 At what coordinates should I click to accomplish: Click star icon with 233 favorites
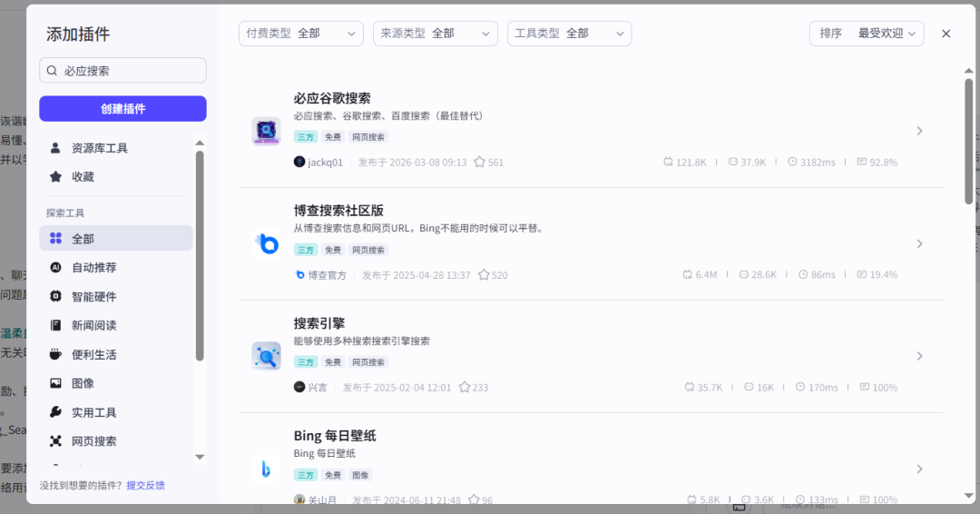(x=465, y=387)
